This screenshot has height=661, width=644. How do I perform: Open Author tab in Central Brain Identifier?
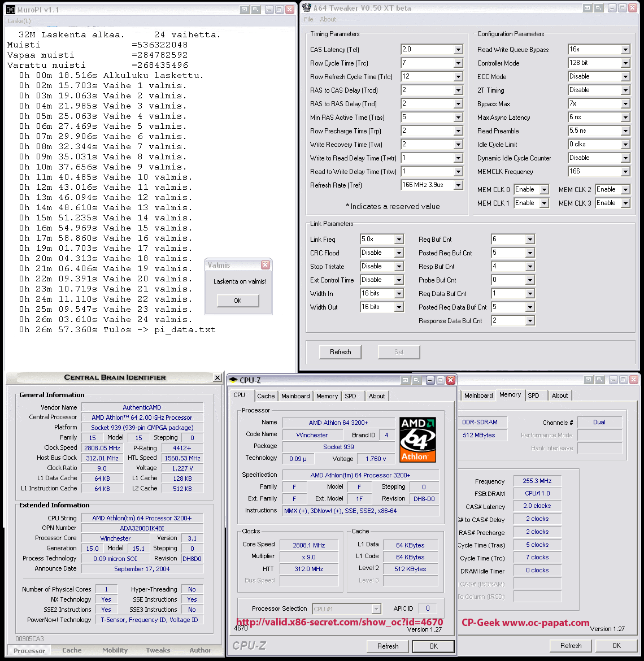(x=201, y=650)
